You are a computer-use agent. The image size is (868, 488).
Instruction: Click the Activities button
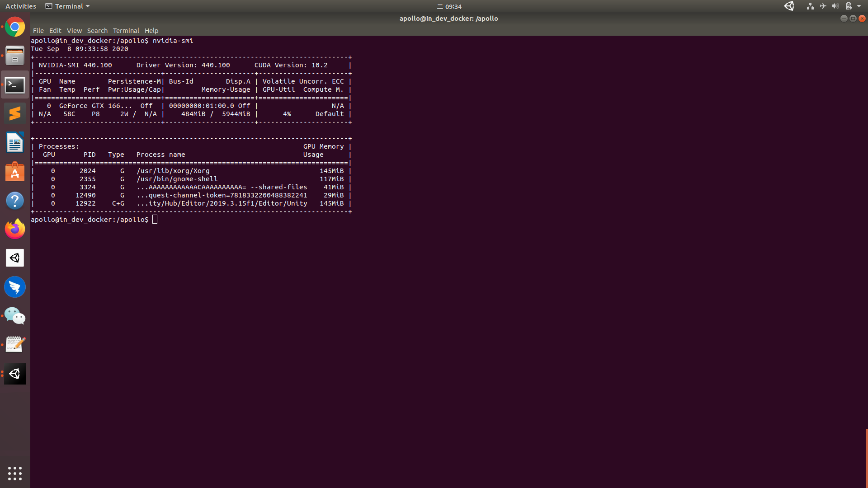tap(21, 6)
